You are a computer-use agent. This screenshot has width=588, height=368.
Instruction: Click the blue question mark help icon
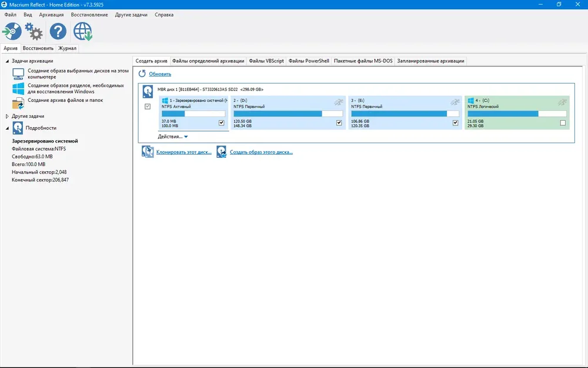(58, 31)
